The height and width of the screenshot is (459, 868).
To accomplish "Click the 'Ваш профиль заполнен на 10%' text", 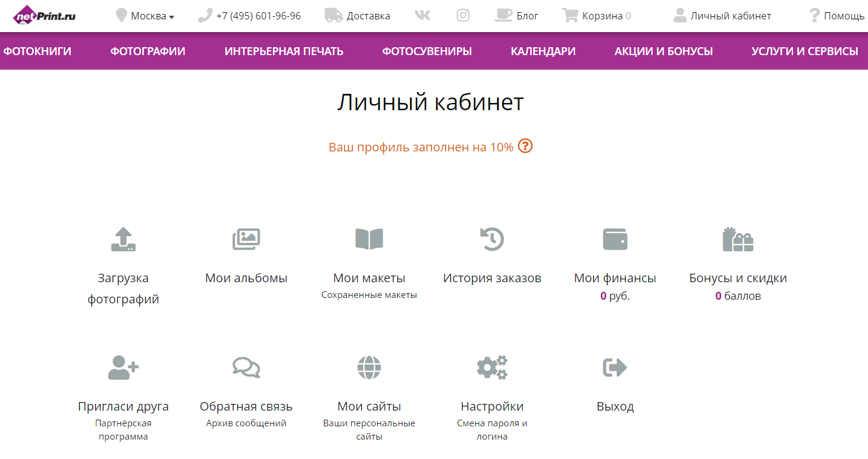I will click(421, 147).
